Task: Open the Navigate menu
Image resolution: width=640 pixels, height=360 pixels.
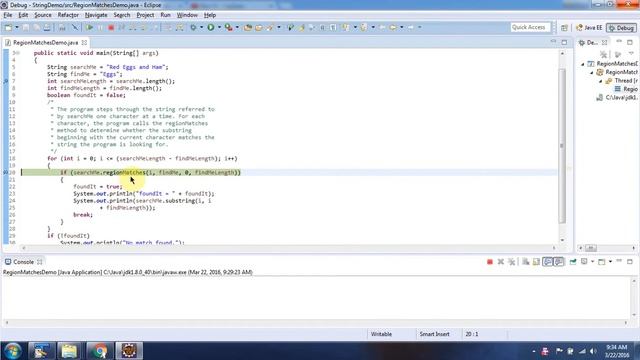Action: (96, 15)
